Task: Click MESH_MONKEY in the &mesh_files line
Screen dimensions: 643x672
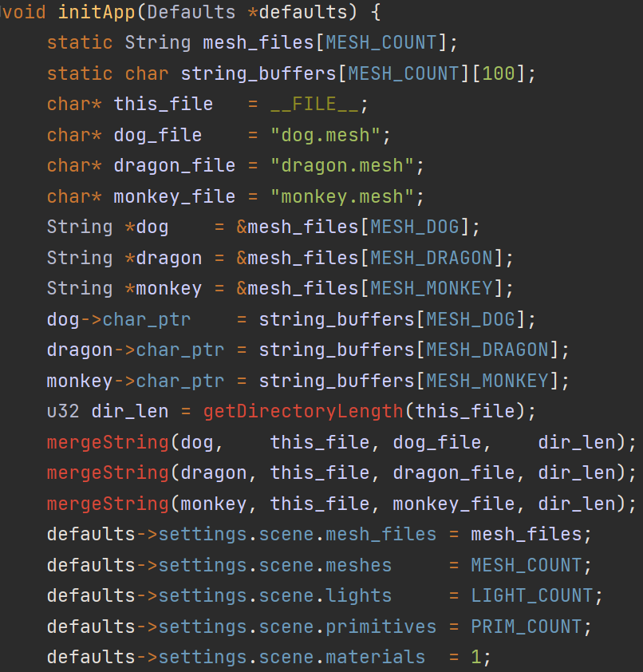Action: point(432,288)
